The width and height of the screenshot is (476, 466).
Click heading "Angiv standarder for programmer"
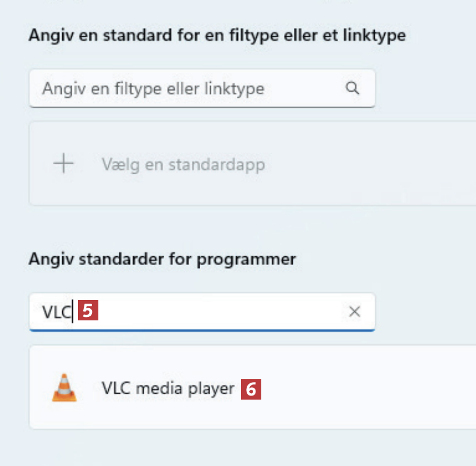click(x=162, y=258)
